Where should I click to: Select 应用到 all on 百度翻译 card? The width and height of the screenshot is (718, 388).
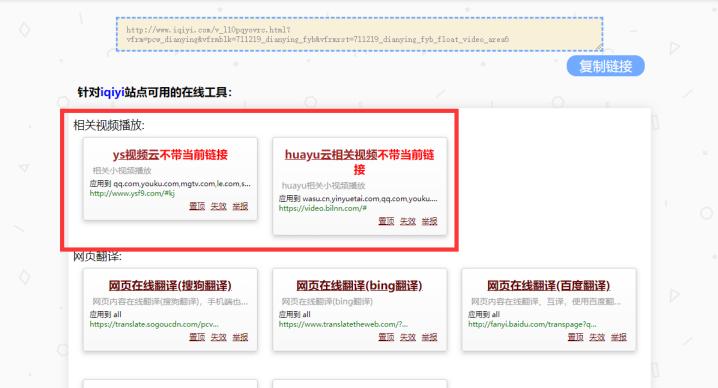tap(484, 314)
